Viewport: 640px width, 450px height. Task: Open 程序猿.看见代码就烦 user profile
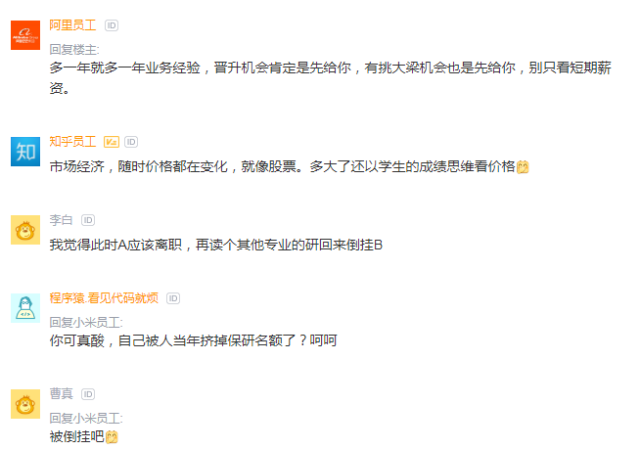pos(104,298)
